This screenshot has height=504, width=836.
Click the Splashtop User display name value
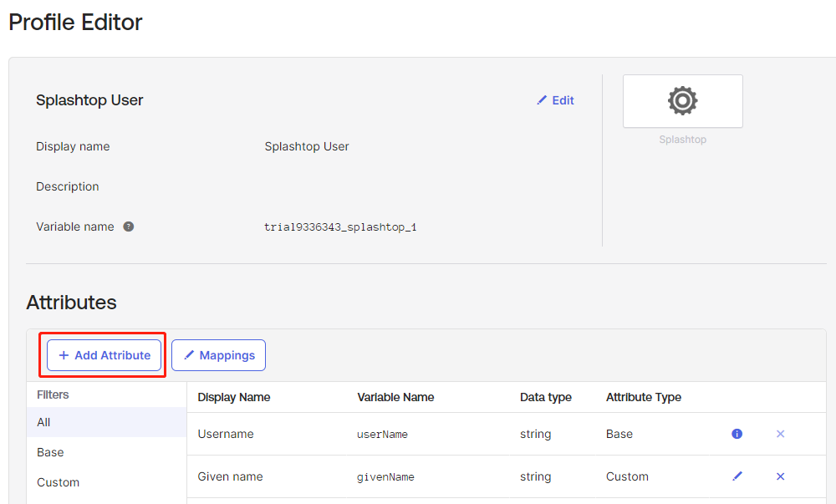click(307, 146)
